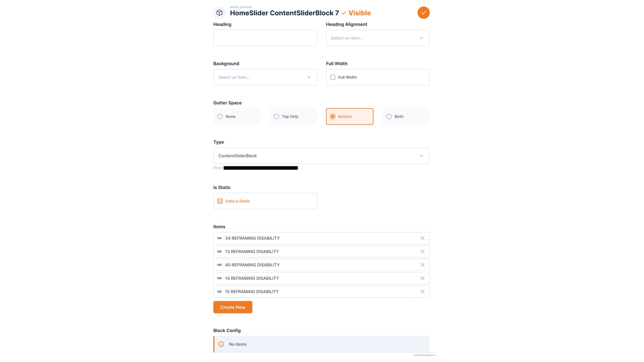
Task: Click the drag handle of 40 REFRAMING DISABILITY
Action: (x=220, y=265)
